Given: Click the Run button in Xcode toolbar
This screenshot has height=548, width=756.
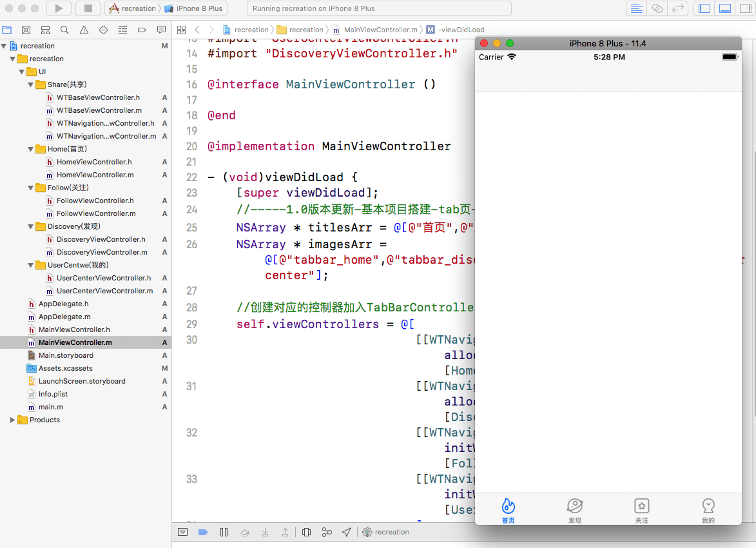Looking at the screenshot, I should [x=59, y=8].
